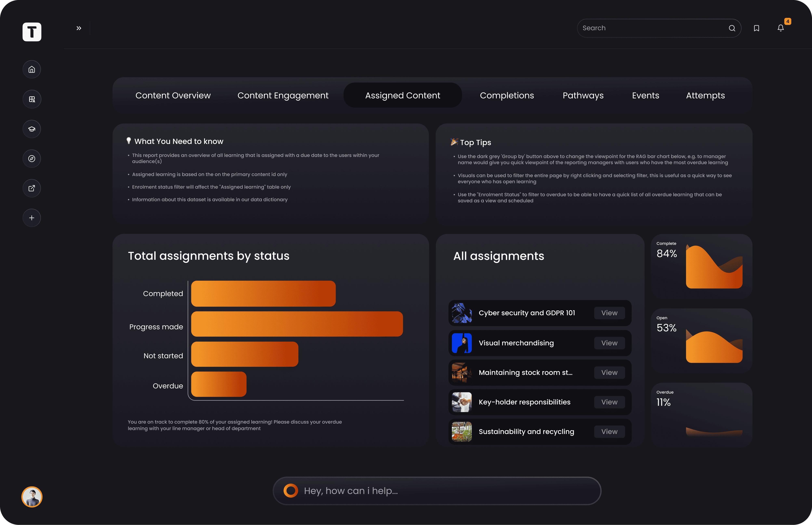
Task: Click the Progress made orange bar
Action: click(x=297, y=324)
